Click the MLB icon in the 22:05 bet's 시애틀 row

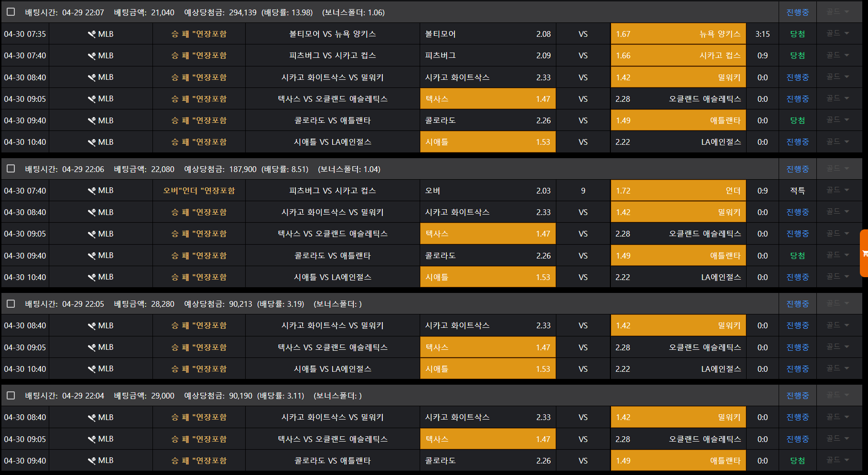pyautogui.click(x=92, y=369)
